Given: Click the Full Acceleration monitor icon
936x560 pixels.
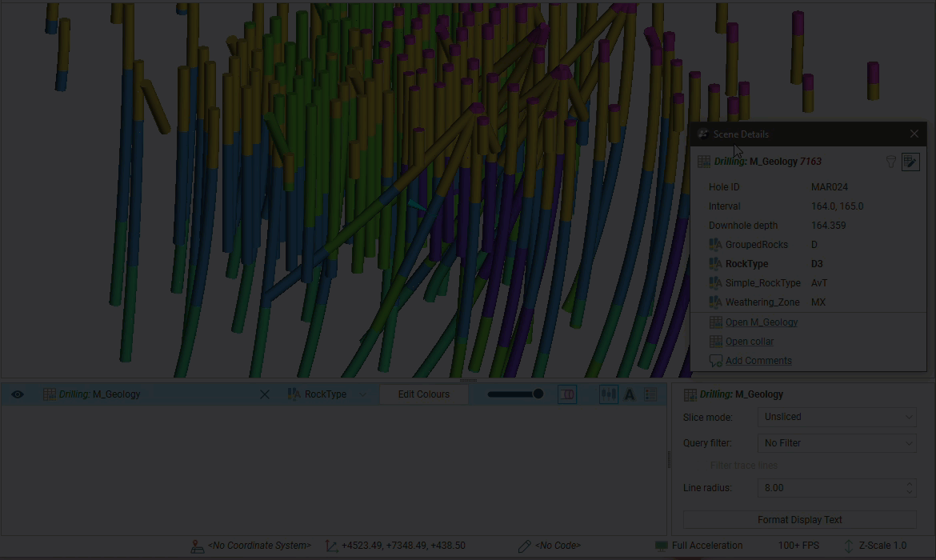Looking at the screenshot, I should tap(661, 546).
